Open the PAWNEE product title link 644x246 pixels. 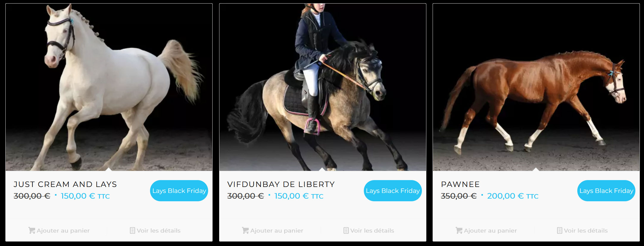pyautogui.click(x=460, y=184)
